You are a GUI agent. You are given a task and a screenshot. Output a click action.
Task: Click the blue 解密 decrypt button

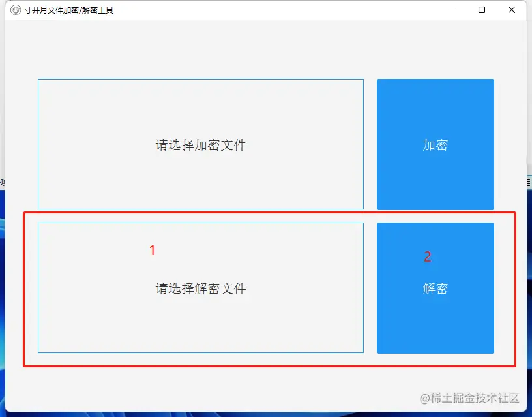point(436,288)
